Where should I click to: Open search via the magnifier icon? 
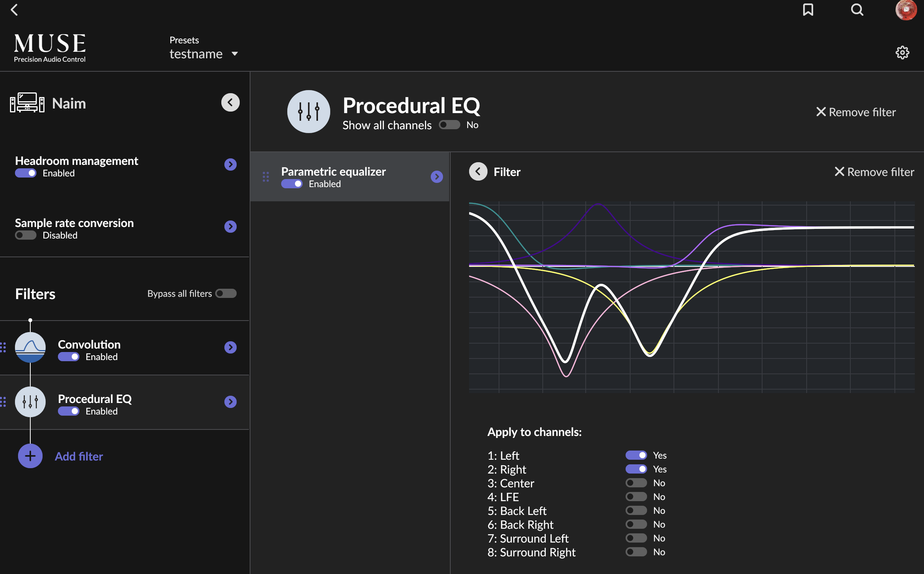coord(857,10)
